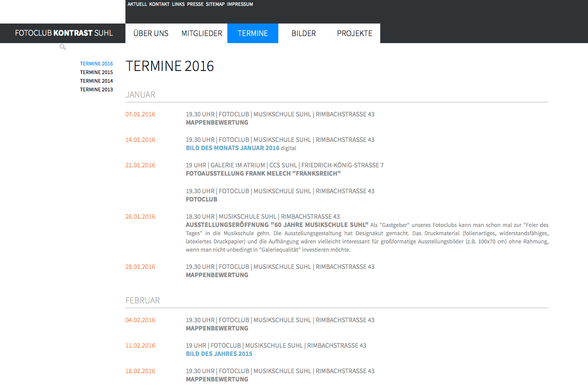Open the AKTUELL menu item

137,4
